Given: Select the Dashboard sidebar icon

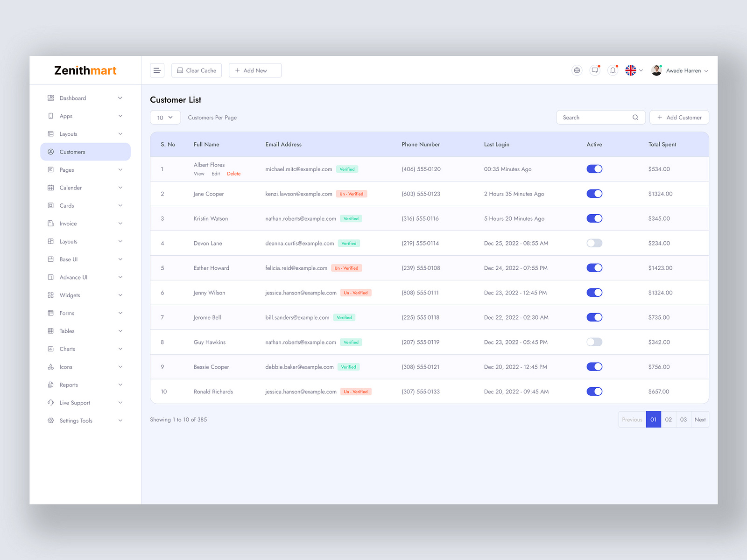Looking at the screenshot, I should click(50, 98).
